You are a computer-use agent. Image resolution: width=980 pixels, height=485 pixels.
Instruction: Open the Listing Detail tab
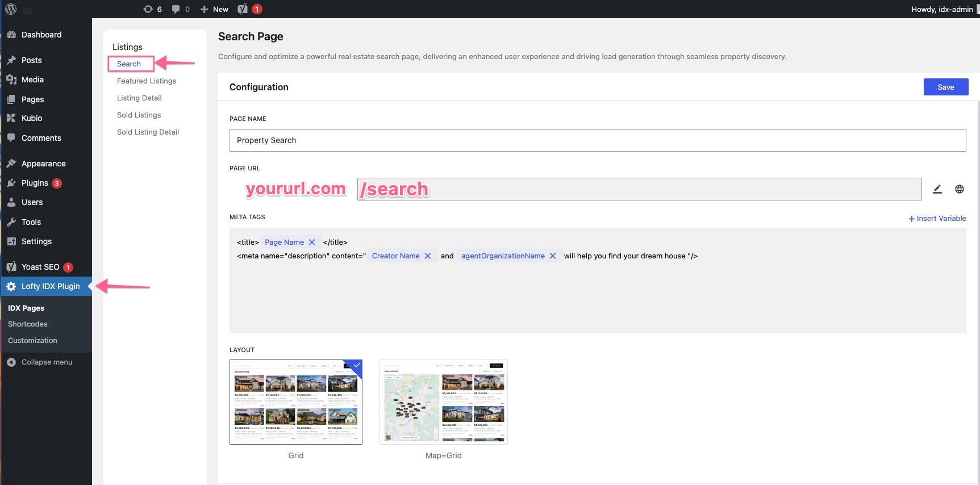pos(139,98)
